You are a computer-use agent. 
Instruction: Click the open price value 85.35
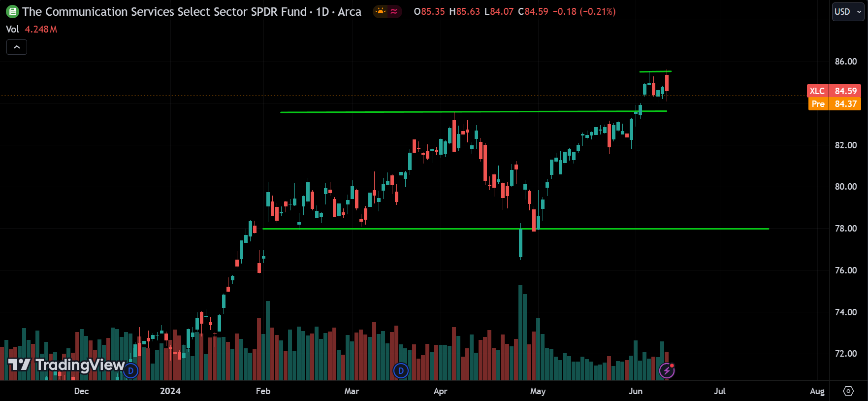[x=433, y=11]
